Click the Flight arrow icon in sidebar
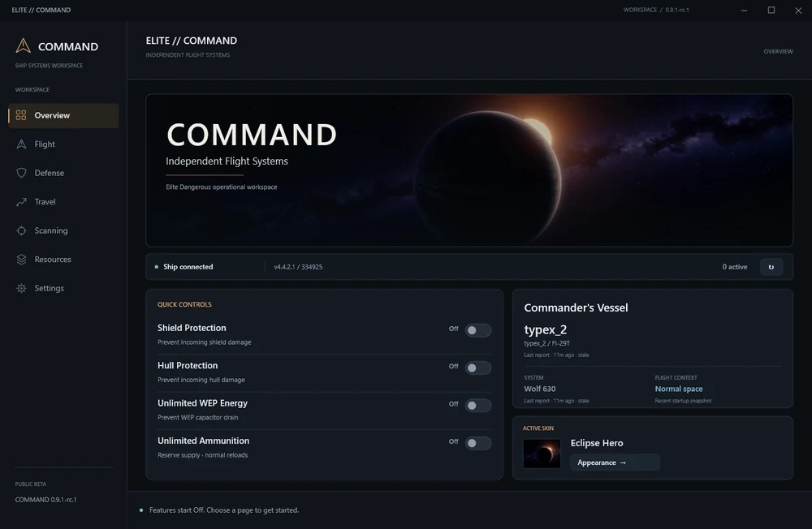 (x=21, y=144)
